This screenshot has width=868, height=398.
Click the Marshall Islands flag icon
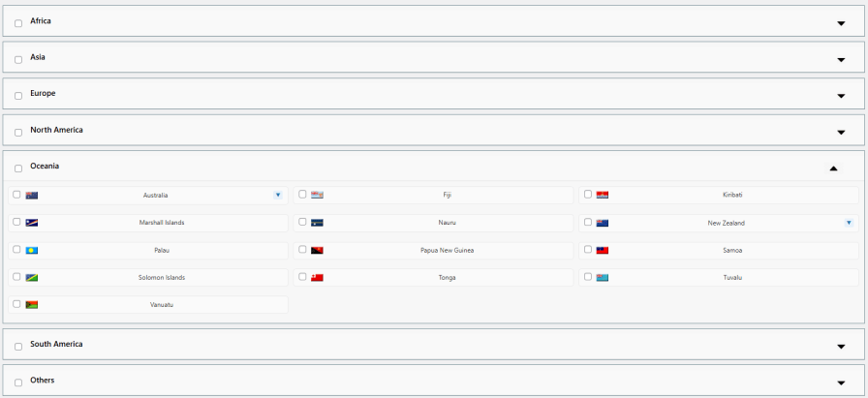pos(32,223)
